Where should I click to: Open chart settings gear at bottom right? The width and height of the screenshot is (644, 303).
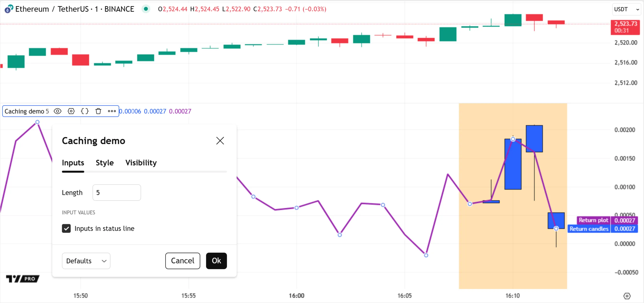click(x=627, y=296)
